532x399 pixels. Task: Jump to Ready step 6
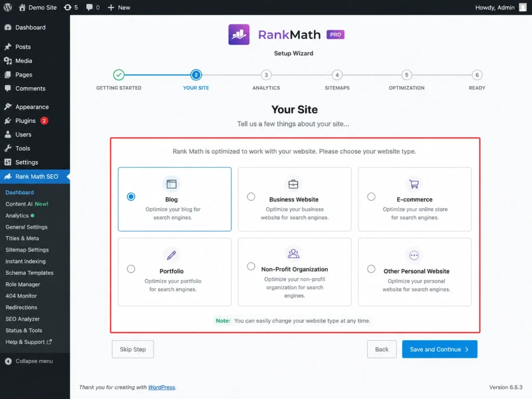tap(477, 75)
